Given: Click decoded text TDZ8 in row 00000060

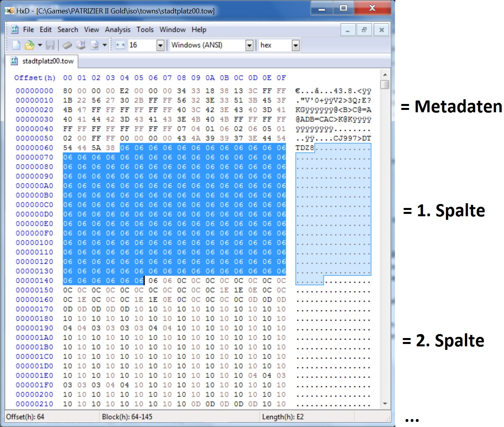Looking at the screenshot, I should coord(305,148).
